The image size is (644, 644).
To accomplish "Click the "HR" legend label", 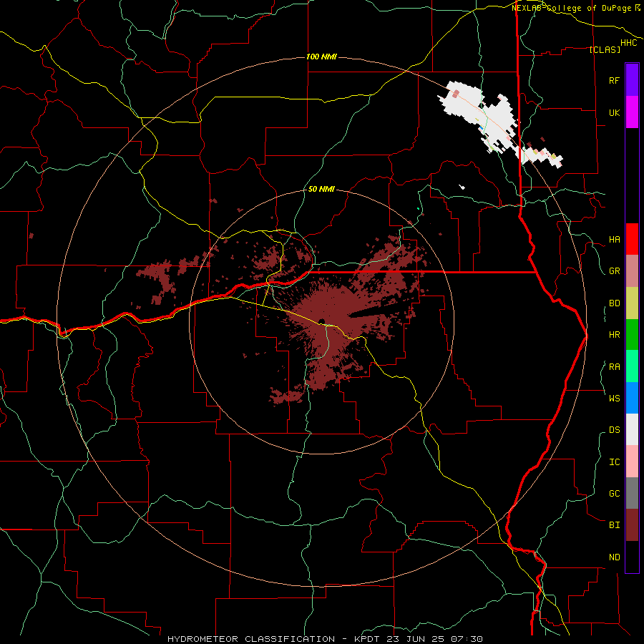I will pos(614,335).
